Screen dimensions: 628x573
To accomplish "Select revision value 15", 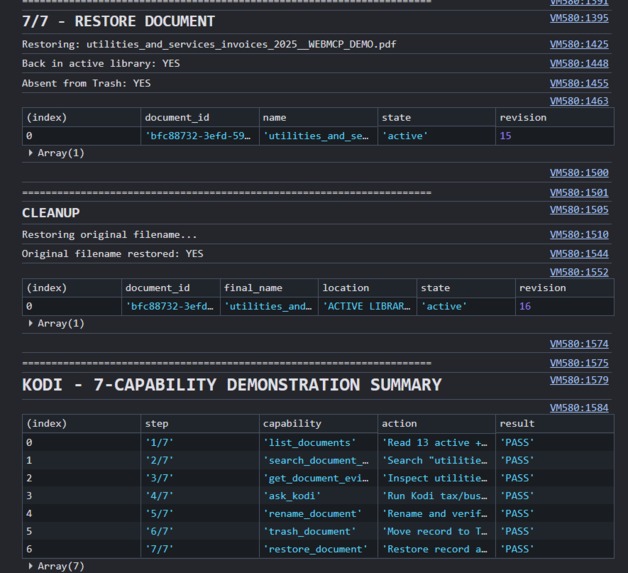I will click(505, 136).
